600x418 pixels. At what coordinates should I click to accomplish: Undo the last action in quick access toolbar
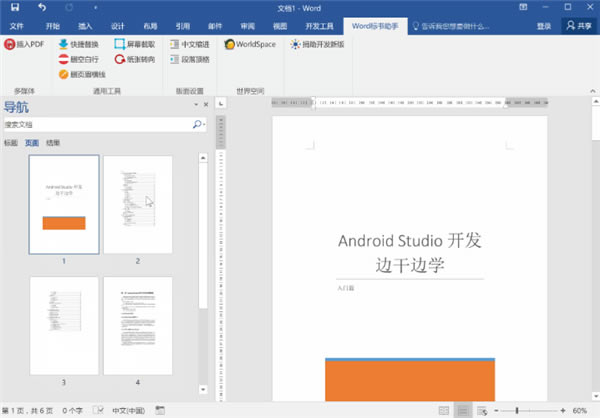tap(42, 7)
